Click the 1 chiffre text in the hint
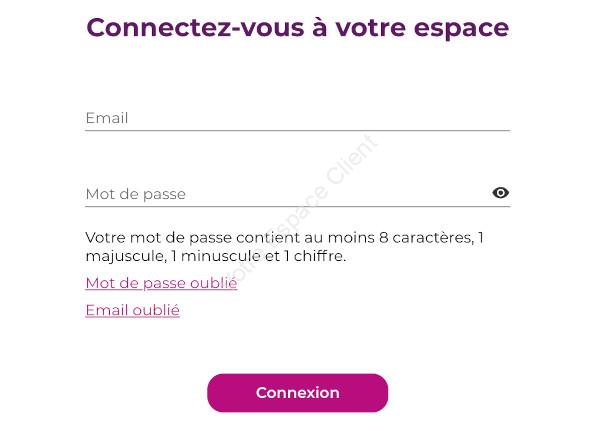The width and height of the screenshot is (600, 431). pyautogui.click(x=315, y=256)
